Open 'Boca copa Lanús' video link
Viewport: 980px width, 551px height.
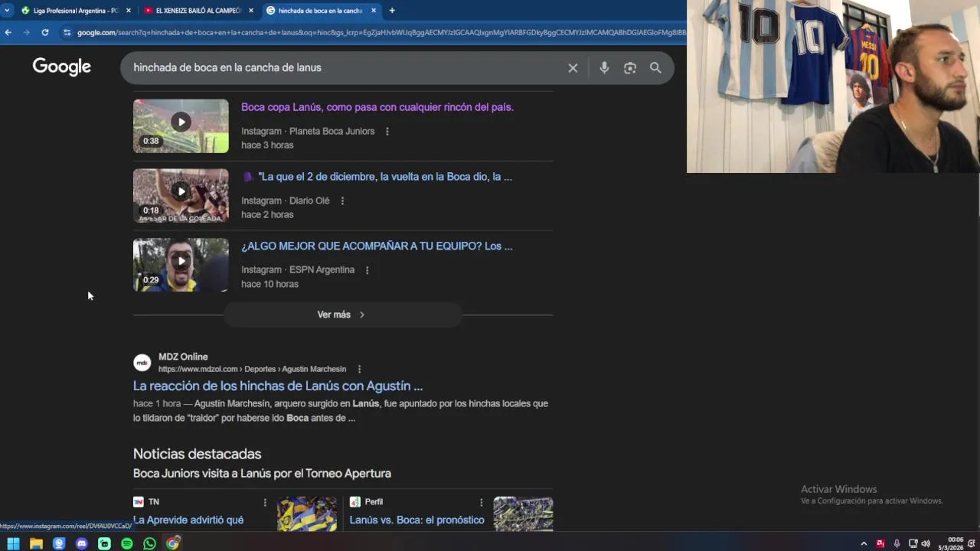click(x=377, y=107)
